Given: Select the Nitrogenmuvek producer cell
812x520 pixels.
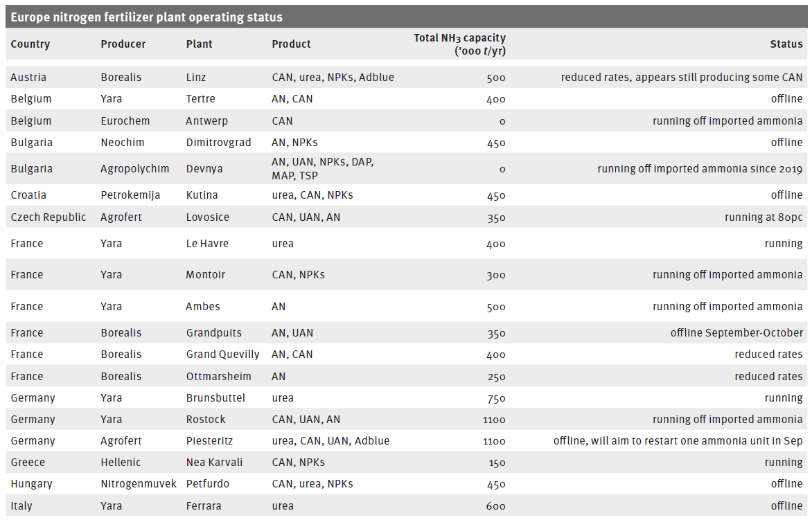Looking at the screenshot, I should [139, 484].
